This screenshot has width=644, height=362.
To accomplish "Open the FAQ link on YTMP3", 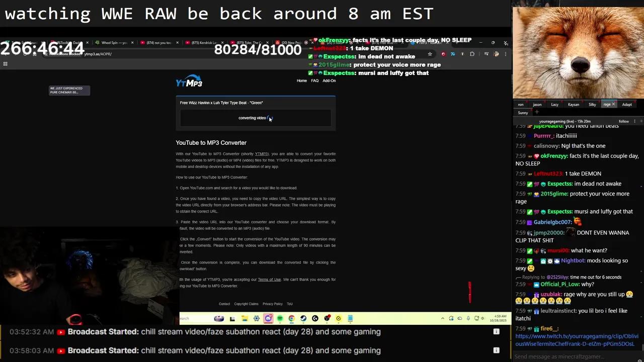I will pyautogui.click(x=315, y=80).
